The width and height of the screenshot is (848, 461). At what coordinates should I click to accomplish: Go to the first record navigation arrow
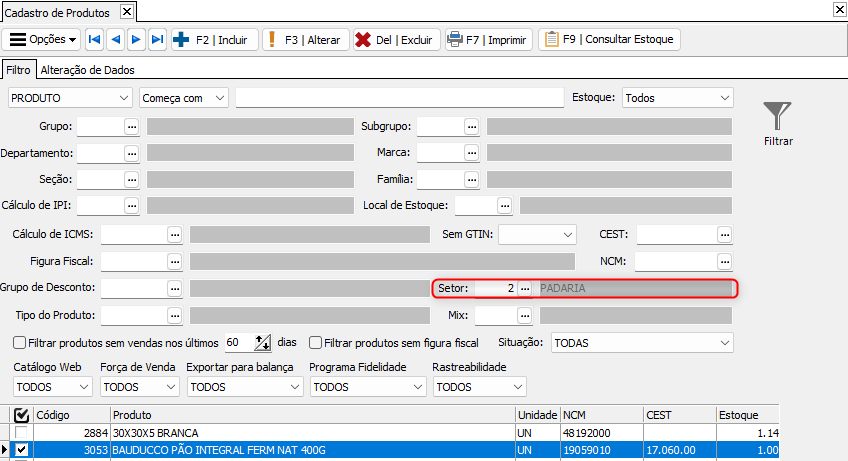tap(95, 40)
